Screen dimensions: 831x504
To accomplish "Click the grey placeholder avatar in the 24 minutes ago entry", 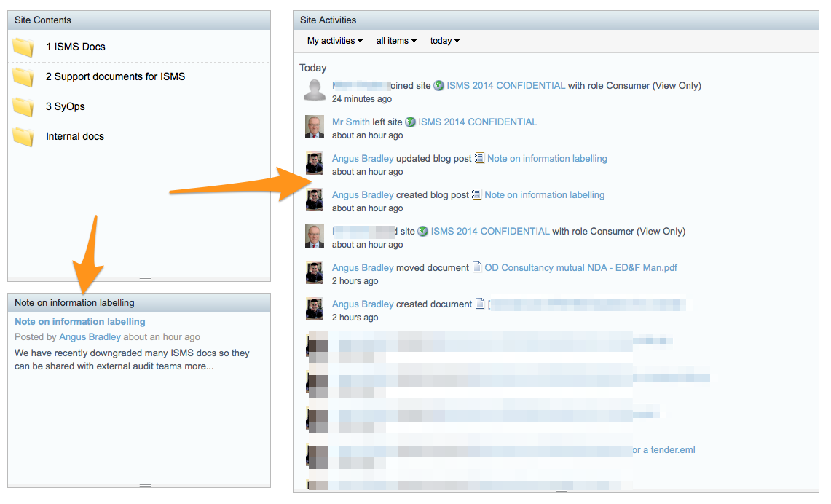I will click(x=315, y=90).
